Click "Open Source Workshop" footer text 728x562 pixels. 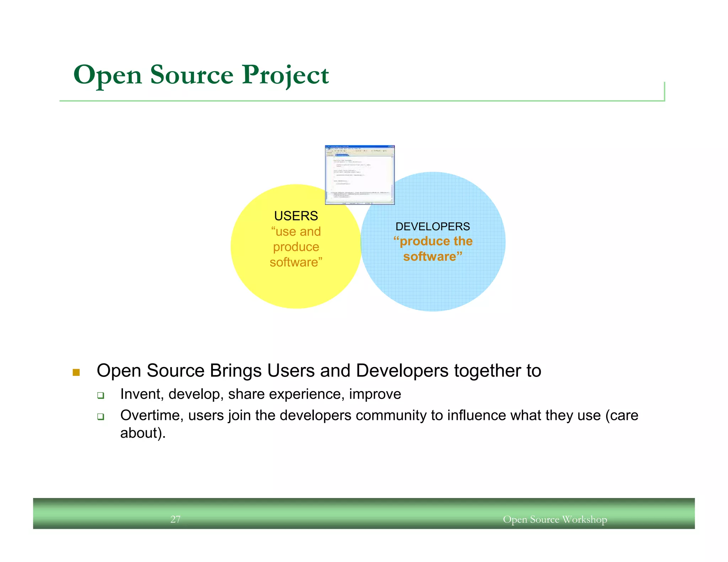point(555,519)
